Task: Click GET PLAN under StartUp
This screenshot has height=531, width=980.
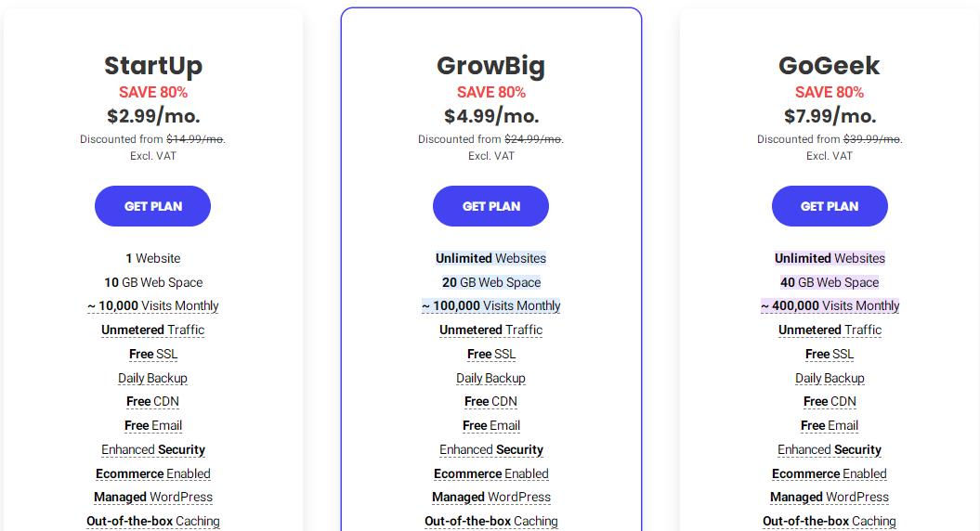Action: pyautogui.click(x=152, y=206)
